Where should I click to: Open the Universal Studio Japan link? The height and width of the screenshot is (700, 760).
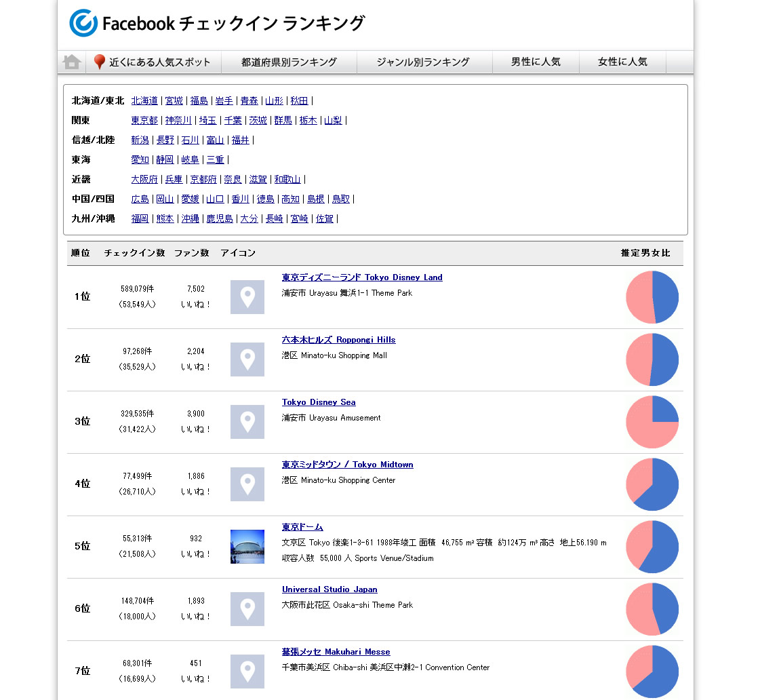pyautogui.click(x=329, y=589)
